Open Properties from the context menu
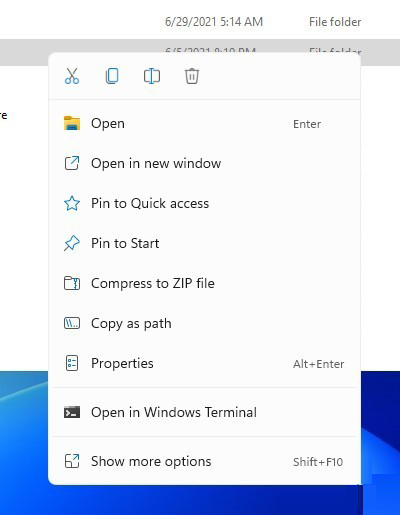 [x=204, y=363]
